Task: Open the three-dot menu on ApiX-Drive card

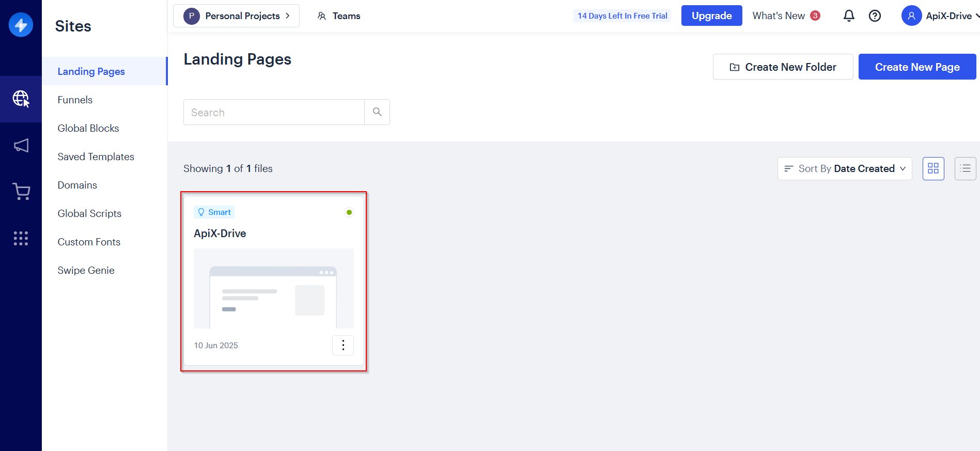Action: click(x=343, y=345)
